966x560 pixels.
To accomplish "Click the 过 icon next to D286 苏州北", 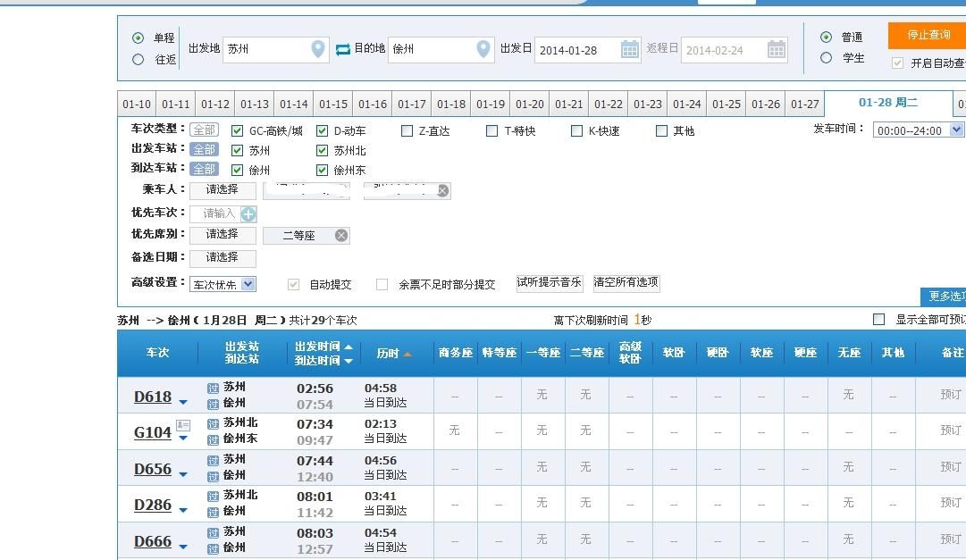I will click(214, 496).
